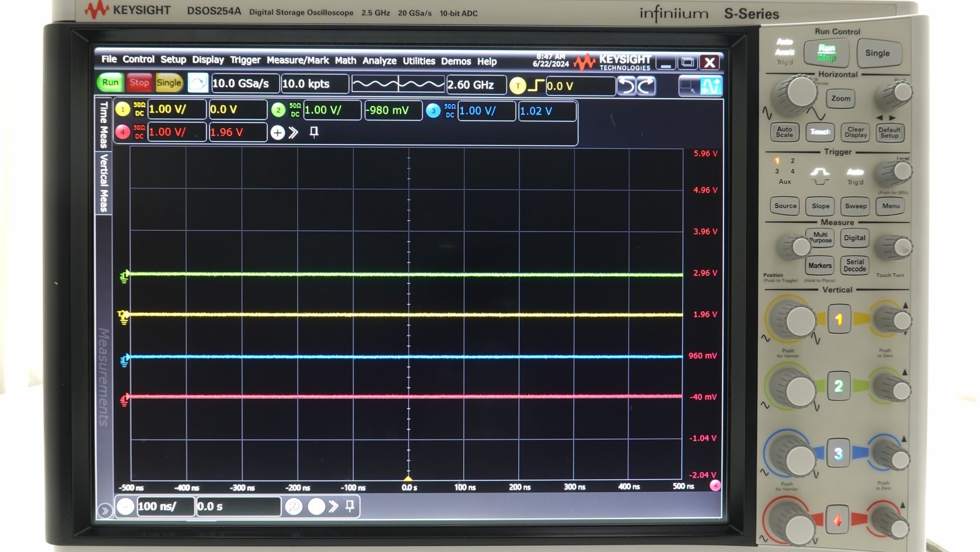The height and width of the screenshot is (552, 980).
Task: Open the 10.0 GSa/s sample rate field
Action: pos(245,83)
